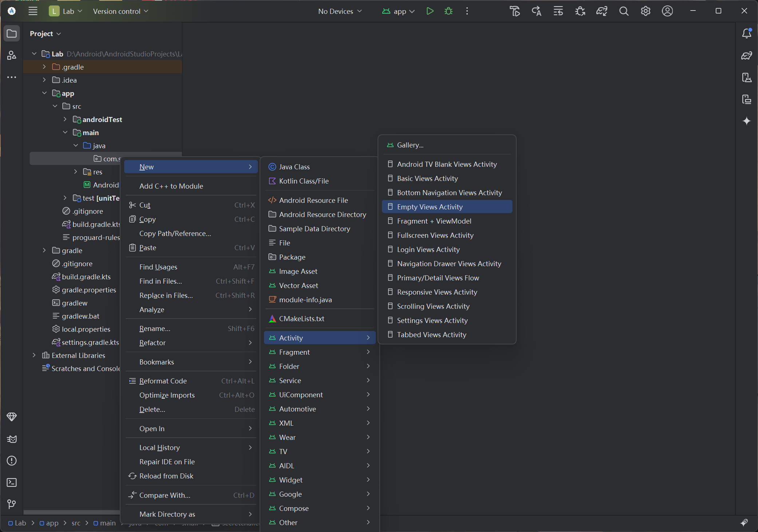Image resolution: width=758 pixels, height=532 pixels.
Task: Expand the .idea folder node
Action: 44,80
